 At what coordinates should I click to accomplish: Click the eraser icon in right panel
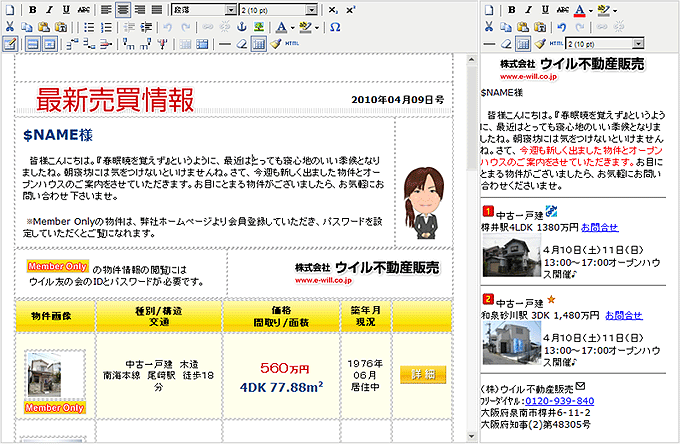506,44
